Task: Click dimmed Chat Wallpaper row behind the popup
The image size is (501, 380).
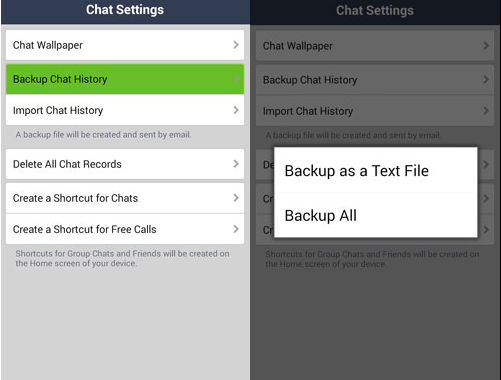Action: pyautogui.click(x=375, y=46)
